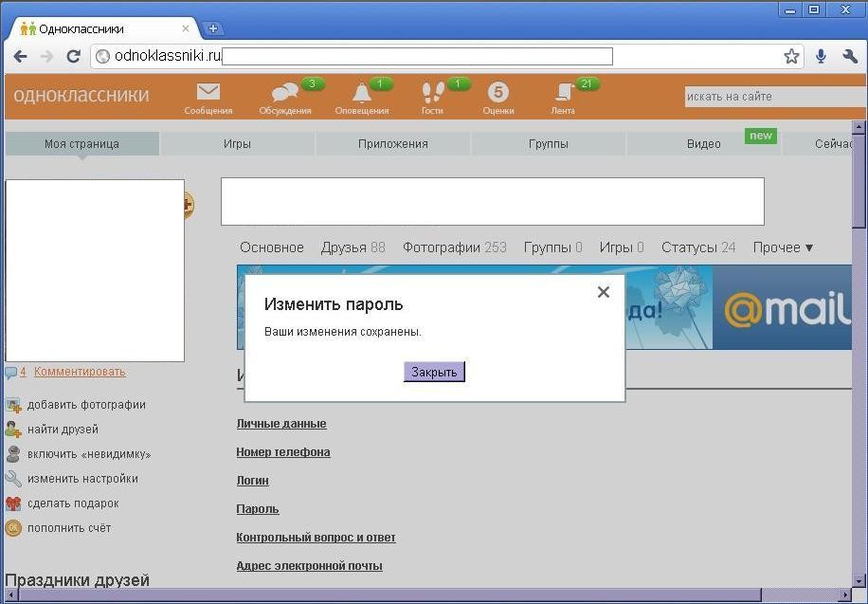This screenshot has width=868, height=604.
Task: Bookmark the page with star icon
Action: 791,56
